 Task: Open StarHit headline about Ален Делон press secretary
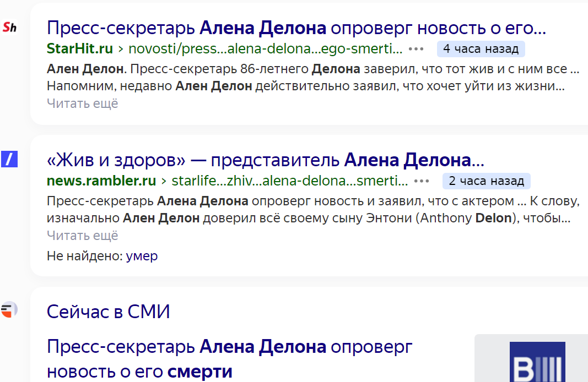[296, 28]
